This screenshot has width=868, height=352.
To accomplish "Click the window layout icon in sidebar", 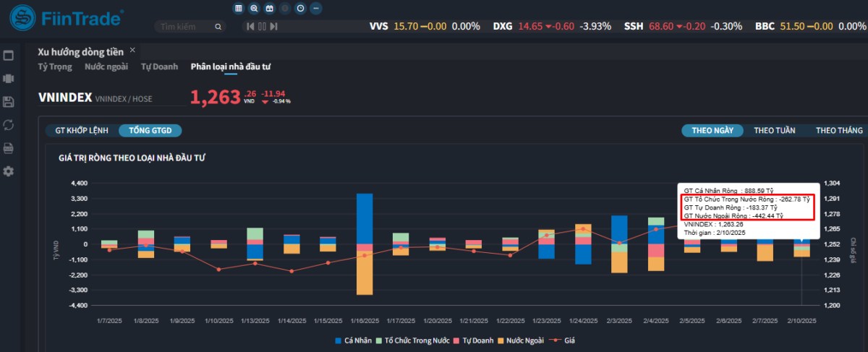I will pos(9,56).
